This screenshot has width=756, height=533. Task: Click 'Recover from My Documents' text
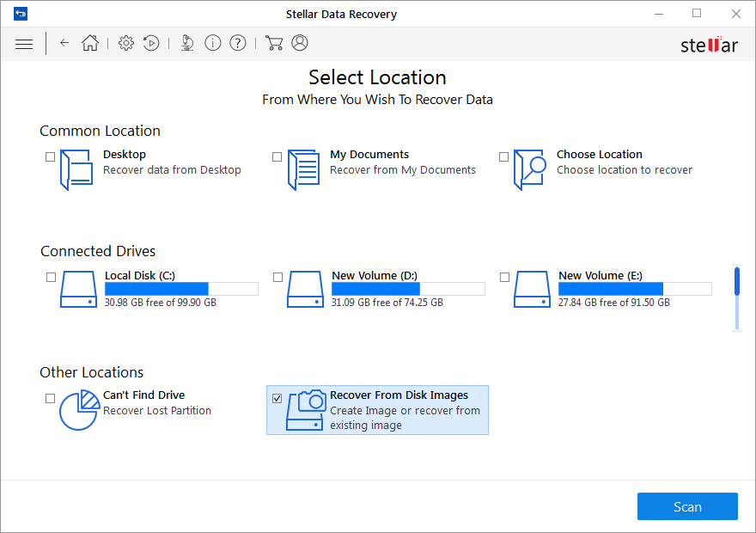click(403, 170)
